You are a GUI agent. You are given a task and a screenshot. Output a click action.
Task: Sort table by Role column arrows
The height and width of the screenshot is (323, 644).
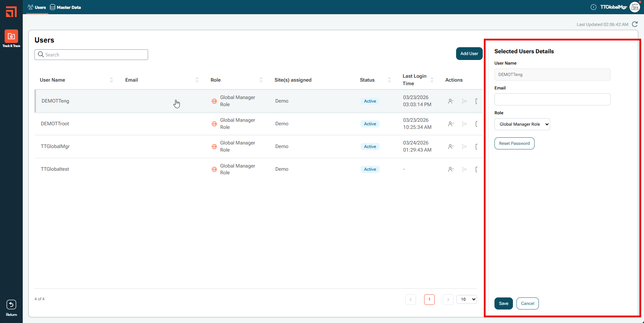pos(261,80)
